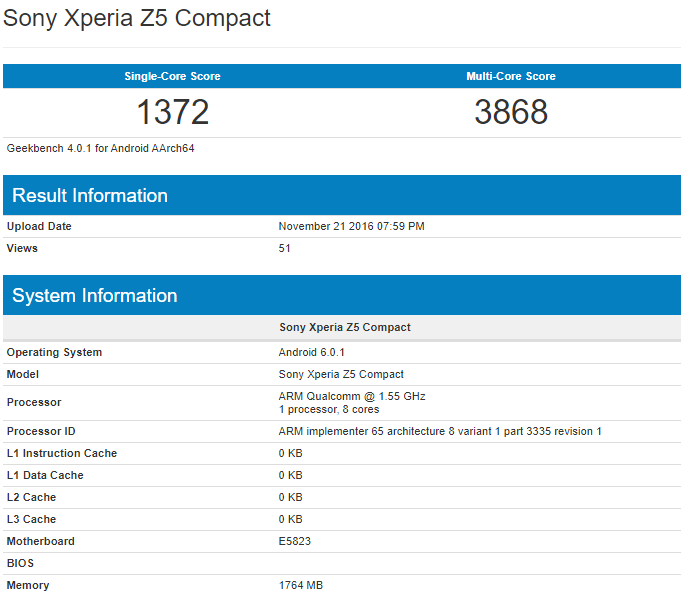692x596 pixels.
Task: Select the motherboard value E5823
Action: click(294, 542)
